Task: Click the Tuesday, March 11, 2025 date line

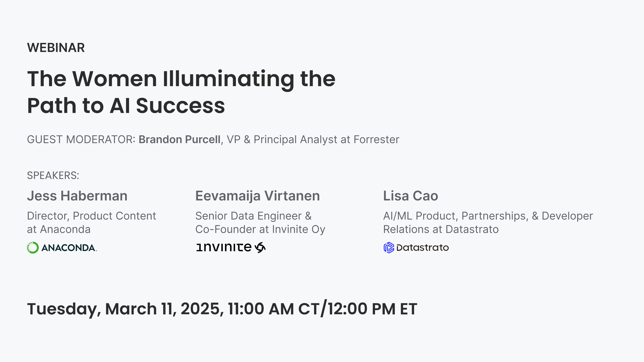Action: 222,309
